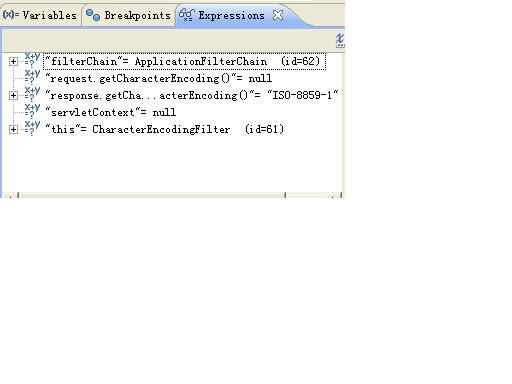This screenshot has height=384, width=512.
Task: Expand the "this" CharacterEncodingFilter node
Action: (x=13, y=130)
